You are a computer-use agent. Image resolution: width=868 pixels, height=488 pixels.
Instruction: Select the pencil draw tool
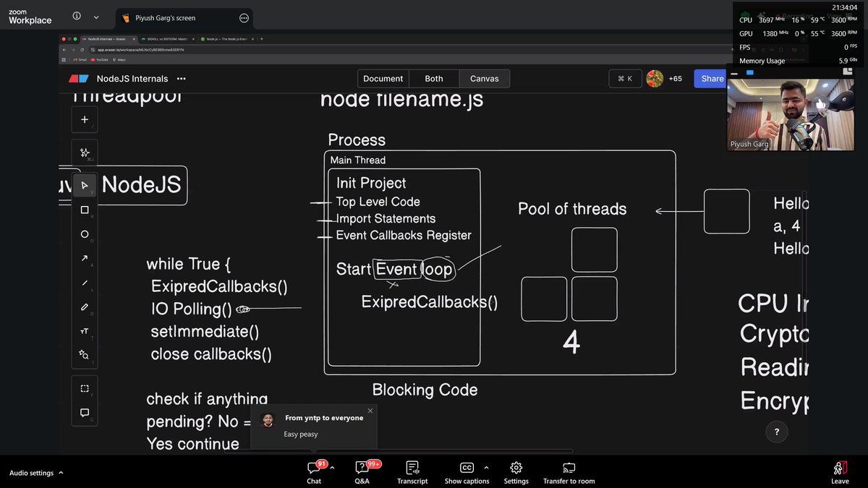click(x=85, y=307)
